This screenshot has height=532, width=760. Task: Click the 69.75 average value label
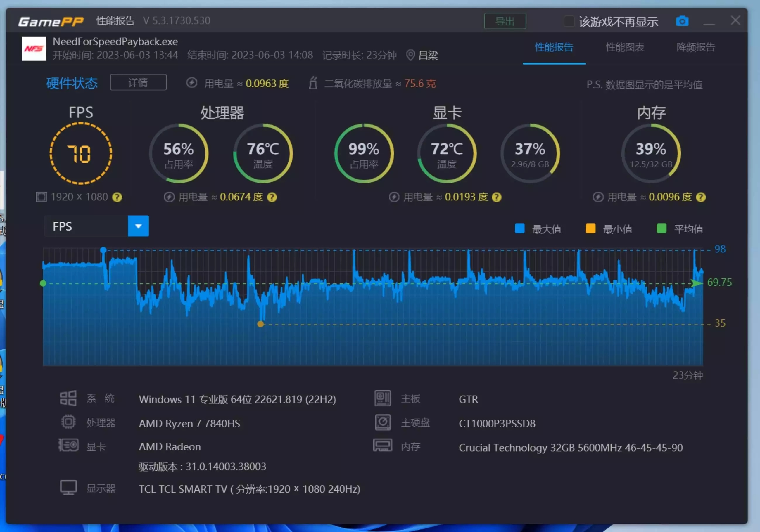coord(720,282)
